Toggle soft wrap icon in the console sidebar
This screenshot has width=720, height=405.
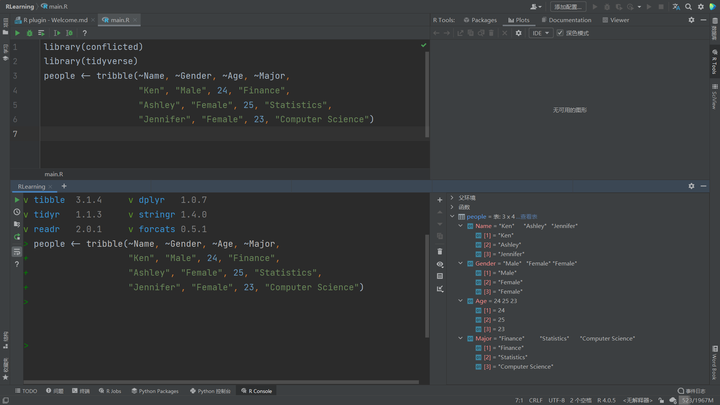pyautogui.click(x=17, y=252)
